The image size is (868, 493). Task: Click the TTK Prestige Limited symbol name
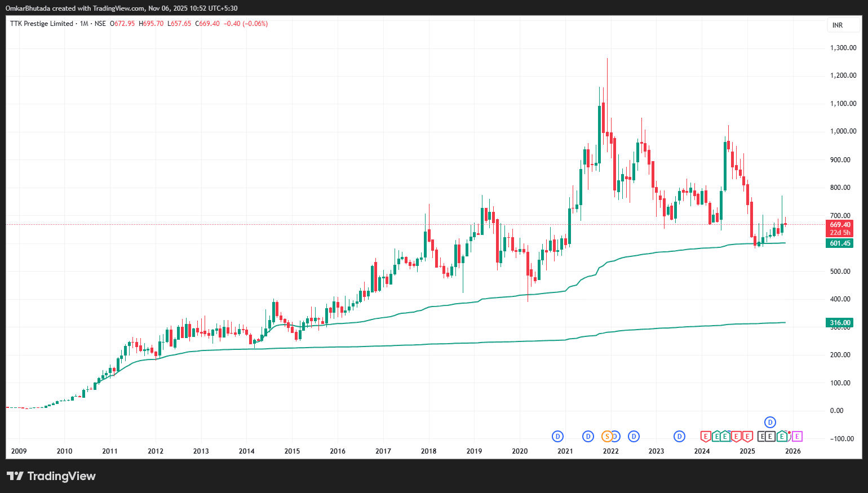pyautogui.click(x=42, y=24)
